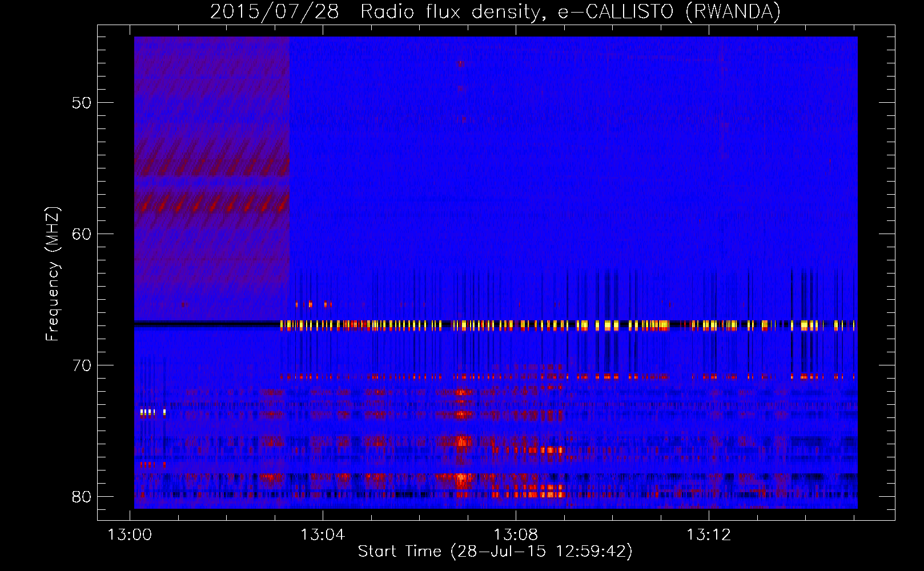Select the 13:12 time tick label
The image size is (924, 571).
coord(709,535)
